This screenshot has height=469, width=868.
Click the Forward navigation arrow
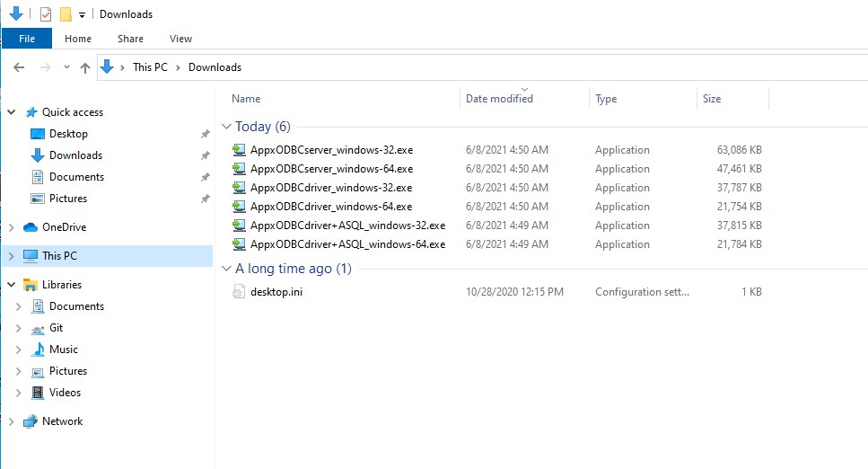pos(46,67)
